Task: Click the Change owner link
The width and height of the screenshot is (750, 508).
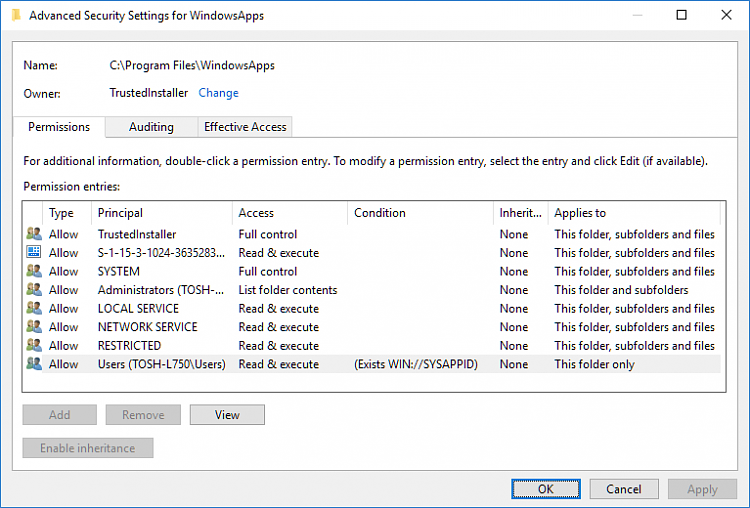Action: click(x=218, y=93)
